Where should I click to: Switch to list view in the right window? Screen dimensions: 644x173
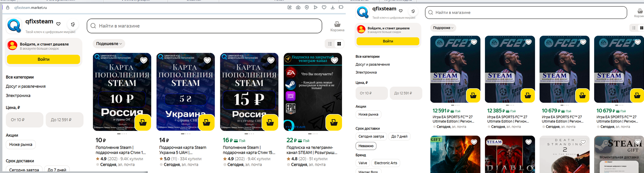pyautogui.click(x=634, y=28)
